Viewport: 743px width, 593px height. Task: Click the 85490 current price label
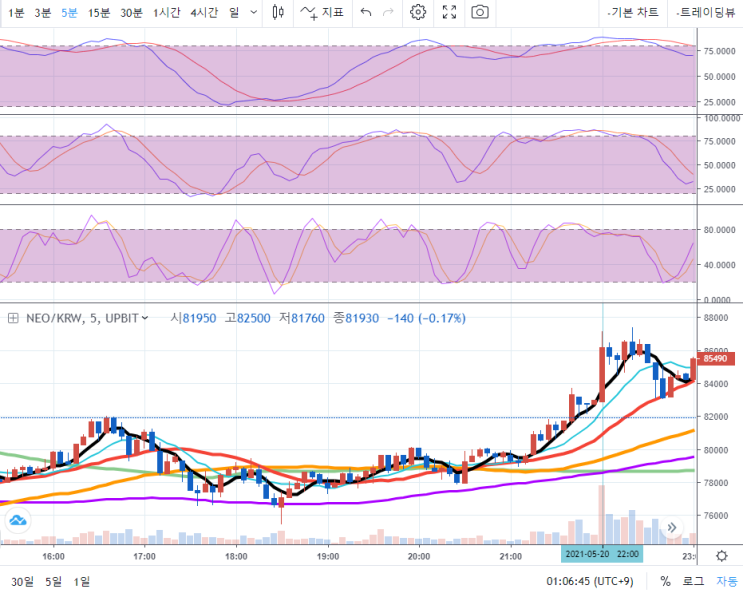(x=716, y=358)
